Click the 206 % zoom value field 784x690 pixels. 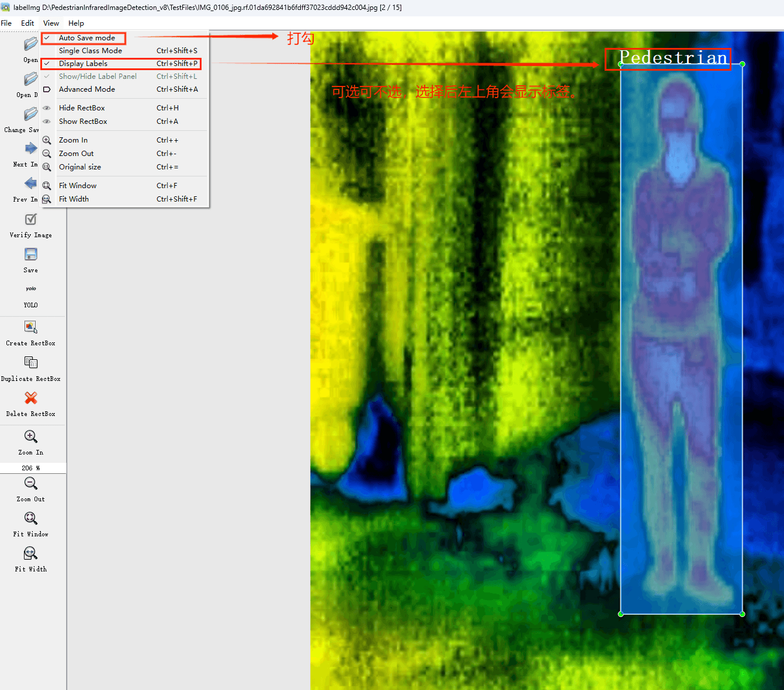point(33,468)
